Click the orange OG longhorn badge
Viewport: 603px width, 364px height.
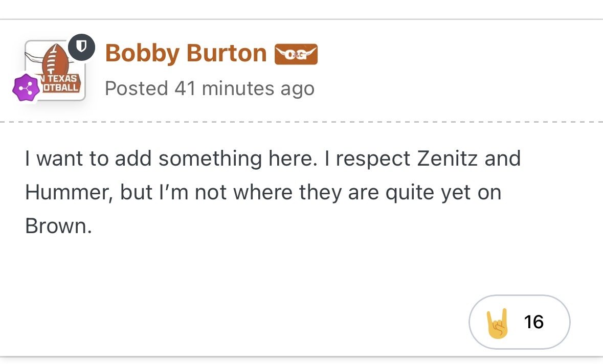296,54
